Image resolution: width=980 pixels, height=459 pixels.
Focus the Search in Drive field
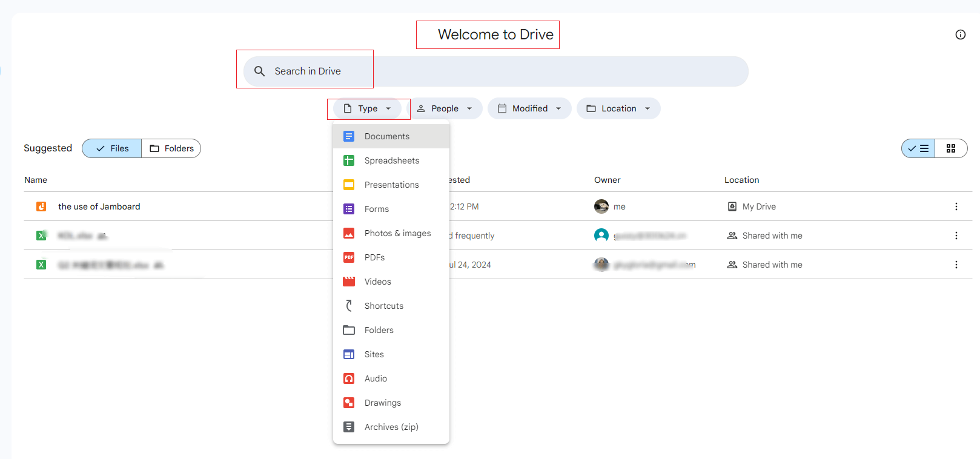pos(495,71)
